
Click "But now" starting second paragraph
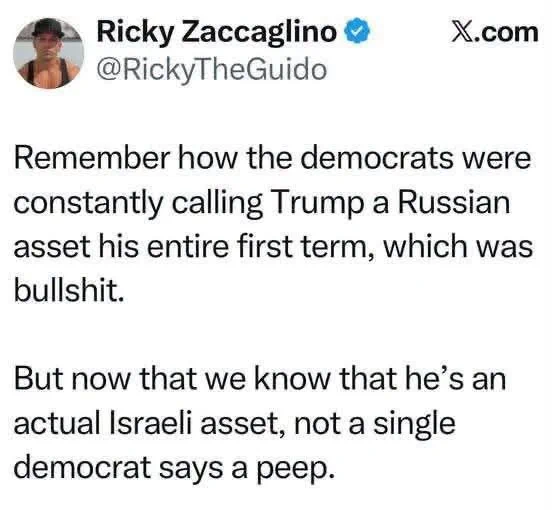click(72, 378)
